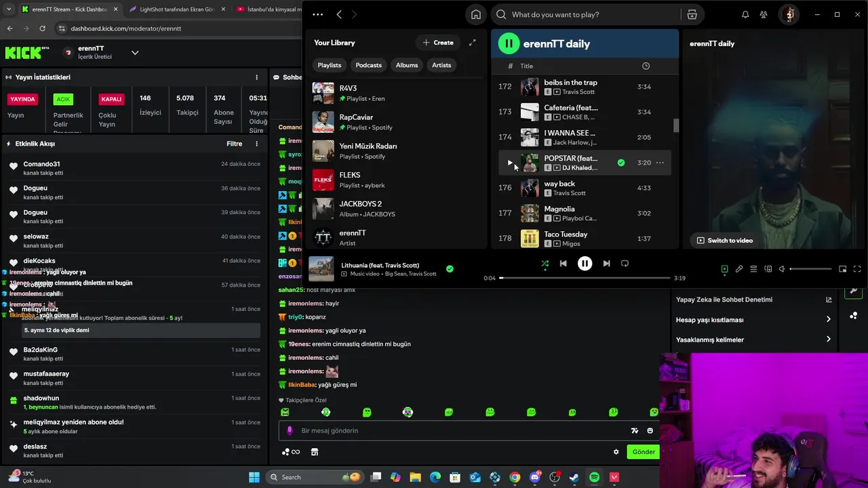Select the Artists filter chip
Image resolution: width=868 pixels, height=488 pixels.
pos(441,65)
